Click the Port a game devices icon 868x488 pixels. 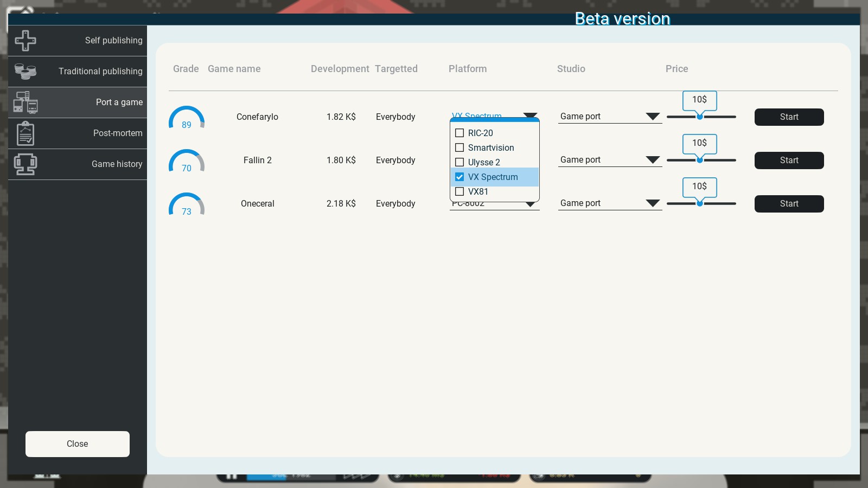25,102
